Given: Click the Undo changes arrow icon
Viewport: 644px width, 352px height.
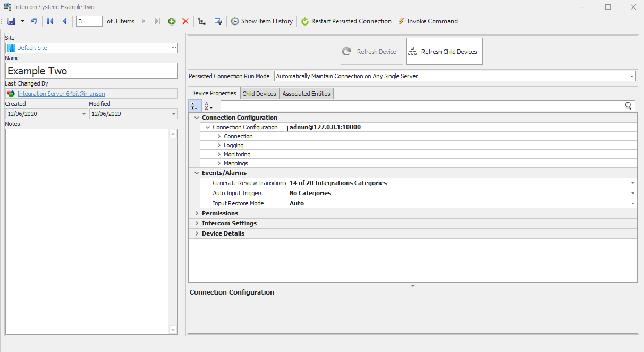Looking at the screenshot, I should coord(34,21).
